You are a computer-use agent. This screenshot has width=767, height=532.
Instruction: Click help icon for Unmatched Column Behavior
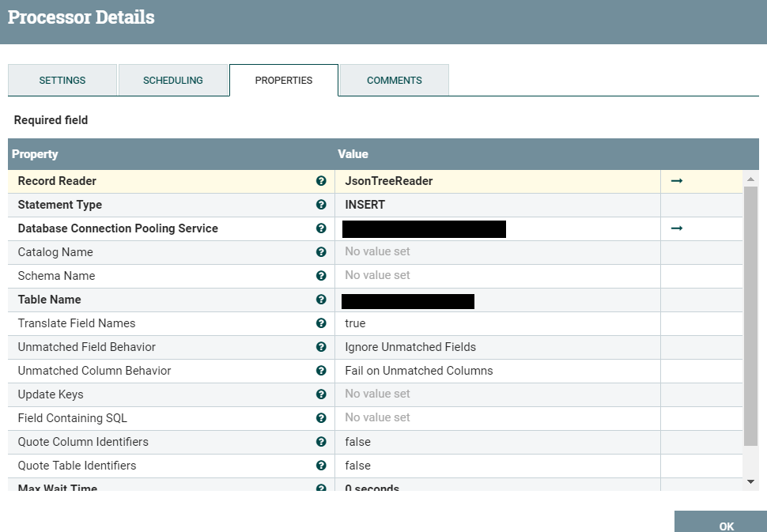click(x=321, y=371)
